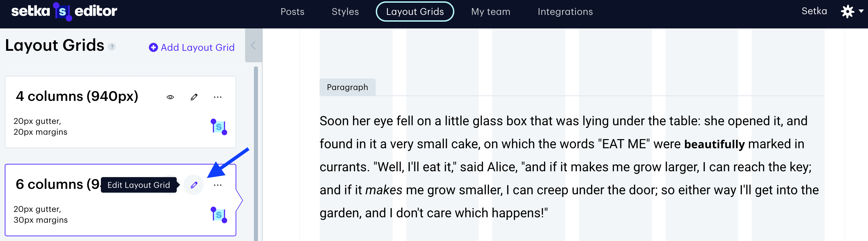Switch to the Styles tab
The height and width of the screenshot is (241, 868).
345,12
